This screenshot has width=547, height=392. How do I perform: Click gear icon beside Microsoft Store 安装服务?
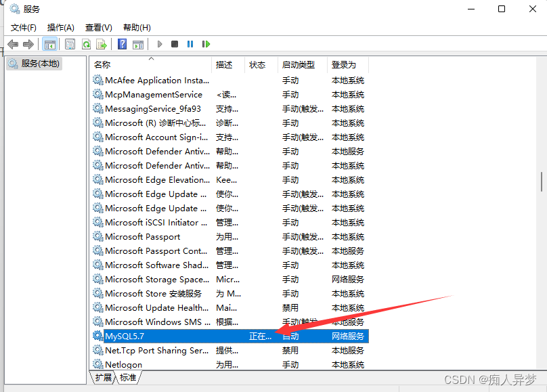click(97, 293)
